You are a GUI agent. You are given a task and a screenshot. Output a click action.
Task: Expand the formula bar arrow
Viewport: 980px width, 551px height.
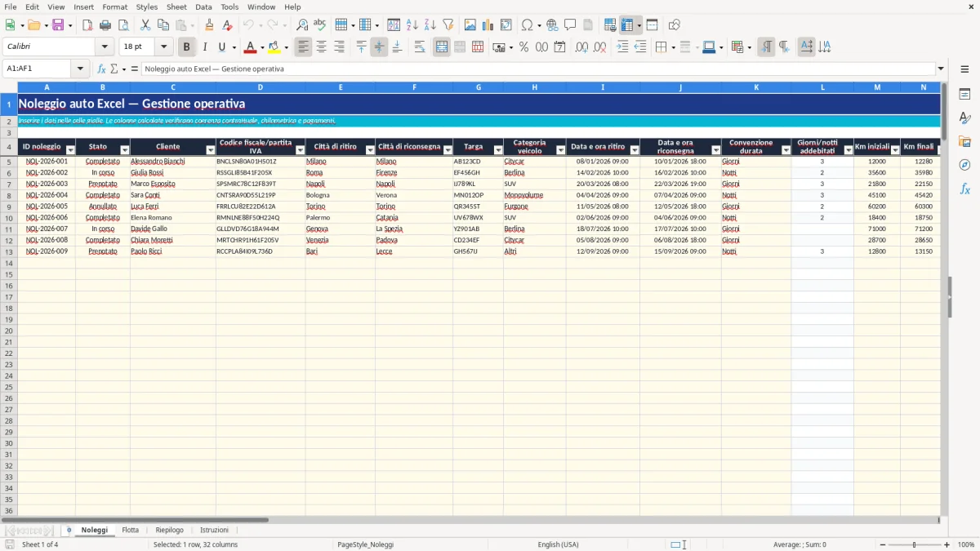pos(941,69)
